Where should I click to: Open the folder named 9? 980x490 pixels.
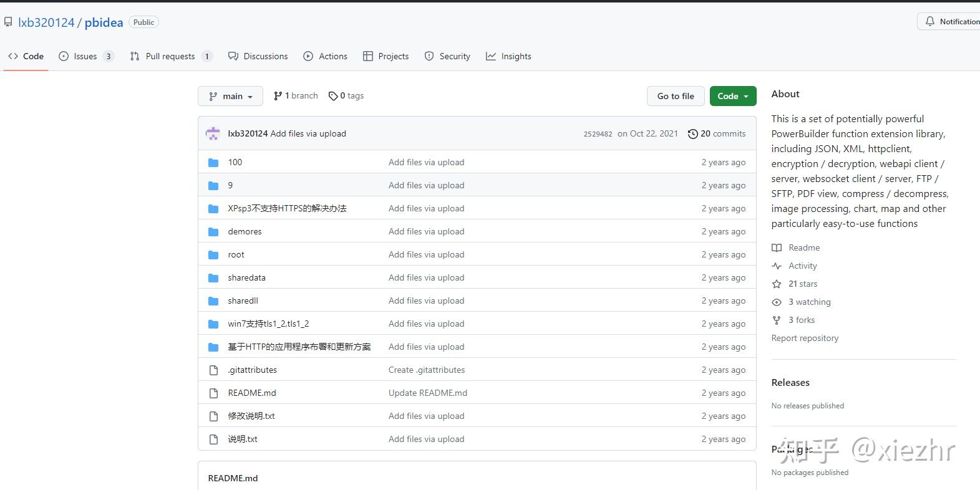(x=230, y=185)
